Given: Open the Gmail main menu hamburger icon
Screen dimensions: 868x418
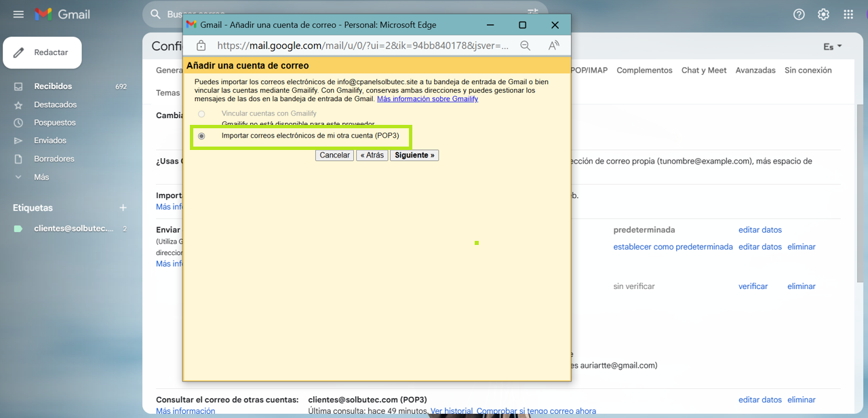Looking at the screenshot, I should [x=18, y=14].
